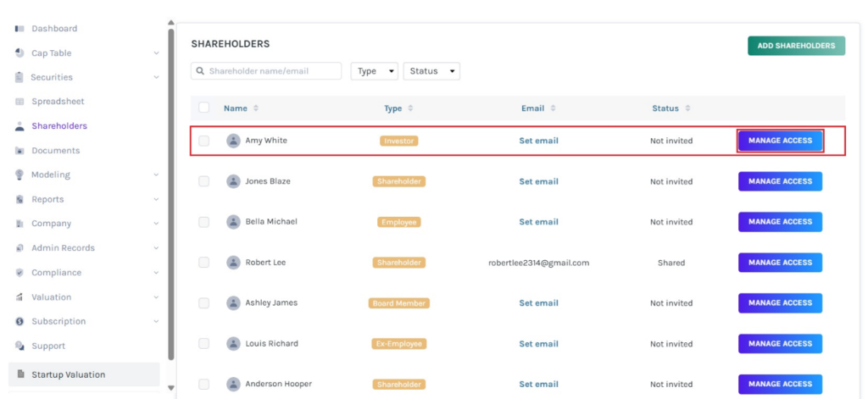Click the sidebar scrollbar down arrow
Screen dimensions: 868x399
pos(171,388)
